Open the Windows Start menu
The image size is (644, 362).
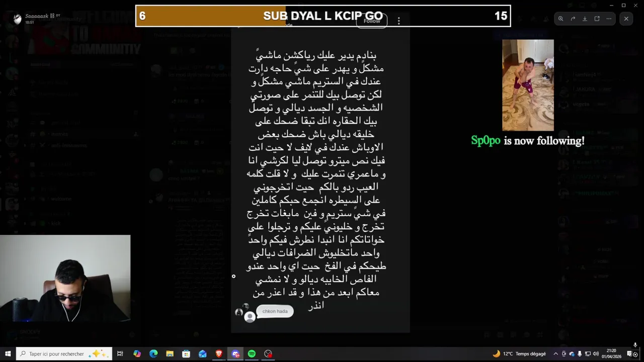[8, 354]
